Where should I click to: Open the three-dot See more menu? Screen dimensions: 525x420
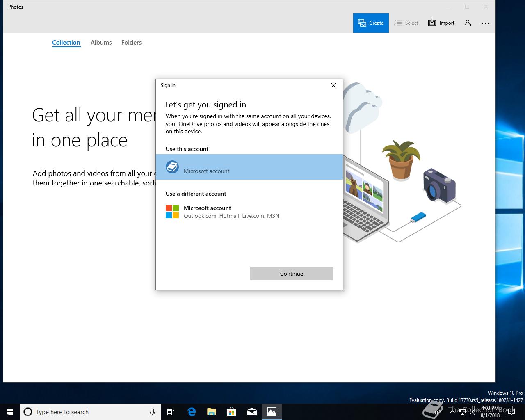tap(486, 23)
